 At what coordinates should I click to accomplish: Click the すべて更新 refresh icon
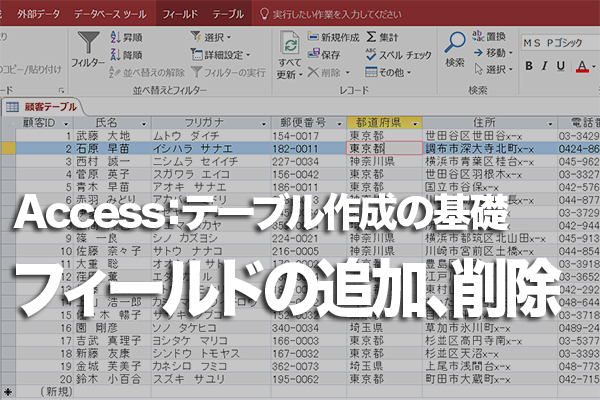pos(290,43)
